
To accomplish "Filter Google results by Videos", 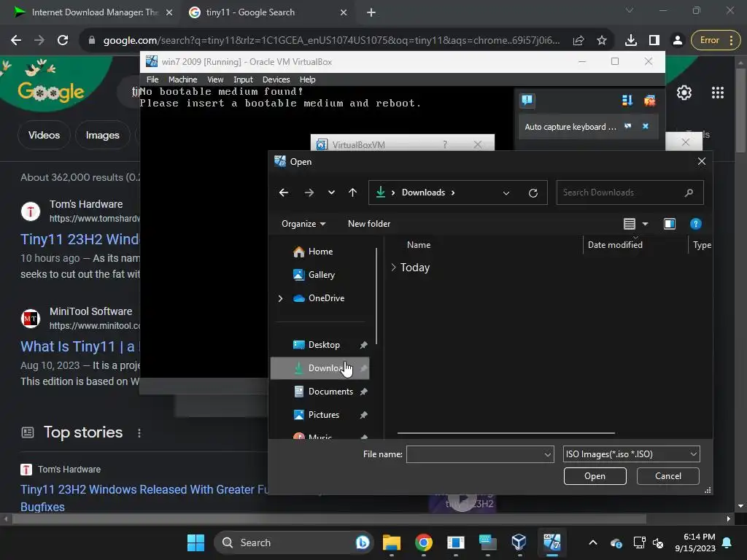I will coord(44,135).
